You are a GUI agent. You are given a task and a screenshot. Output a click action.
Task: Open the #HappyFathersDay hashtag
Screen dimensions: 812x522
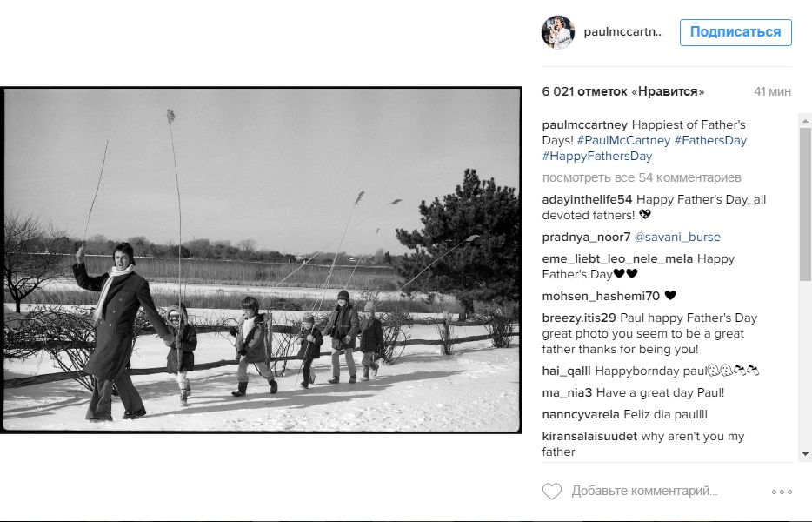[x=597, y=156]
